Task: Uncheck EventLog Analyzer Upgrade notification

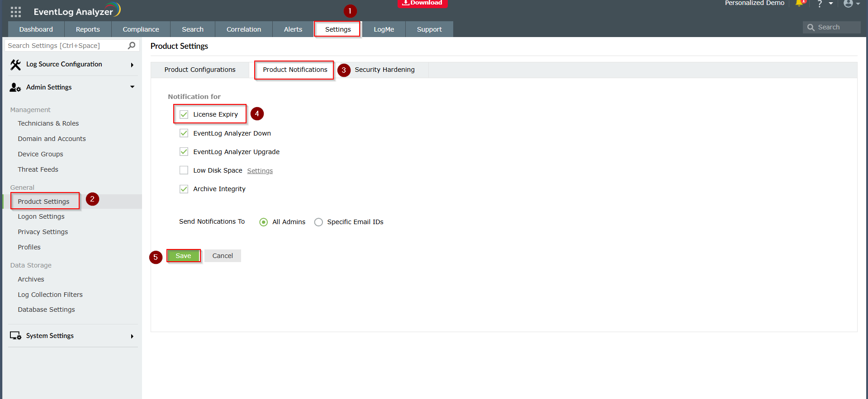Action: [184, 152]
